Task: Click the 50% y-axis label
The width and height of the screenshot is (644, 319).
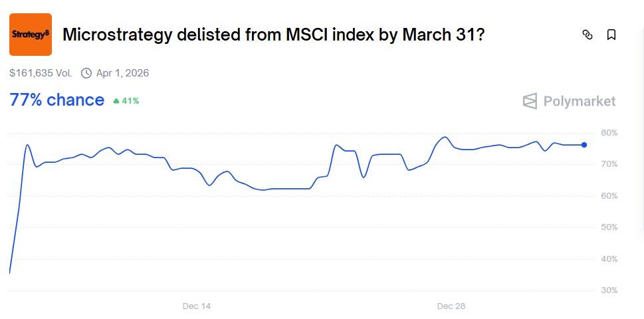Action: (608, 227)
